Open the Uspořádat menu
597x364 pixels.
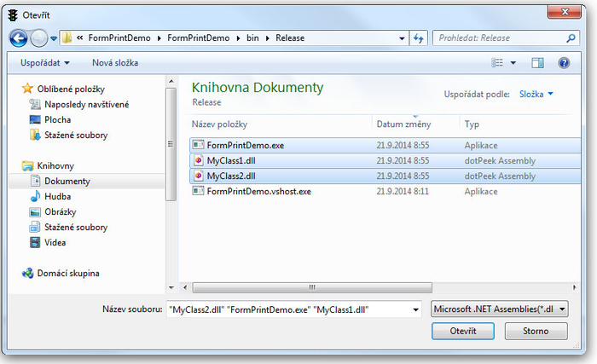tap(44, 63)
